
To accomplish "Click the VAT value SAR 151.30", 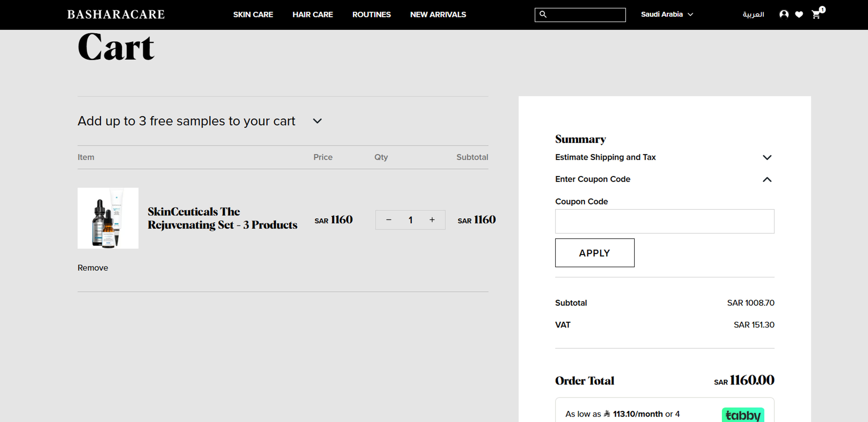I will (754, 325).
